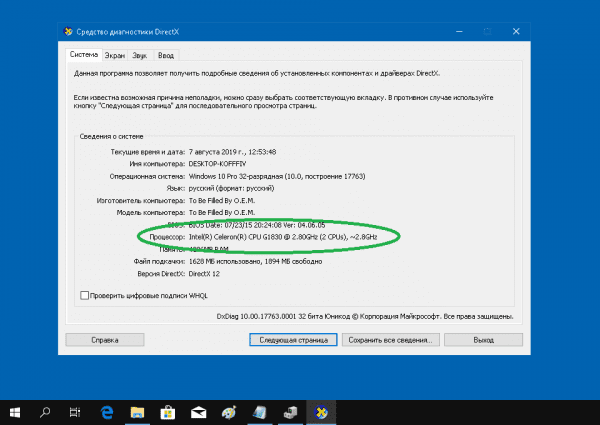Viewport: 600px width, 425px height.
Task: Click the Язык label
Action: [x=176, y=188]
